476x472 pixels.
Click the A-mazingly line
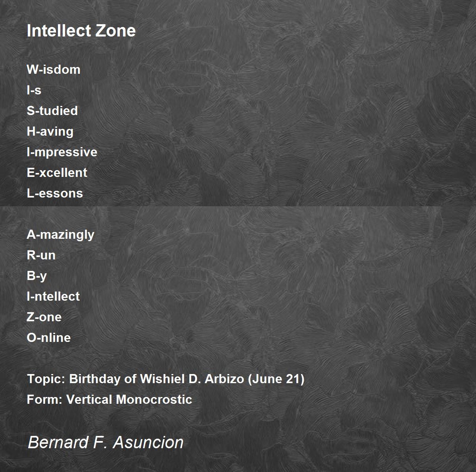pos(61,234)
